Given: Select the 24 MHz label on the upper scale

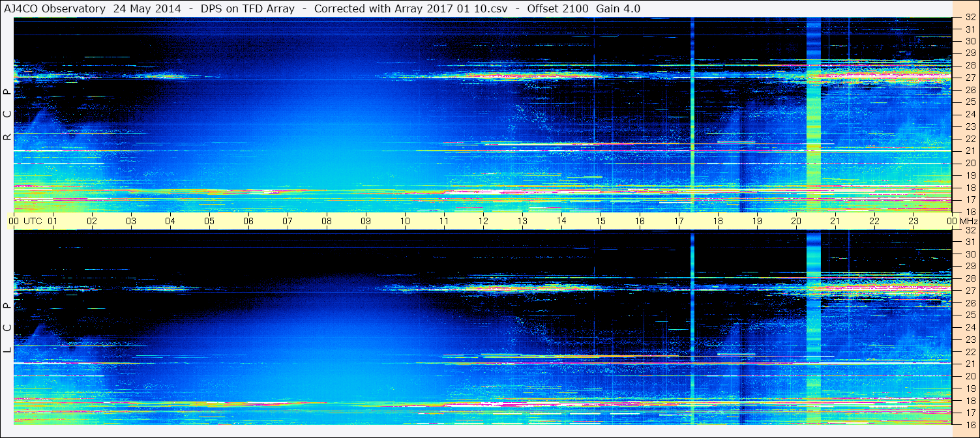Looking at the screenshot, I should tap(970, 114).
